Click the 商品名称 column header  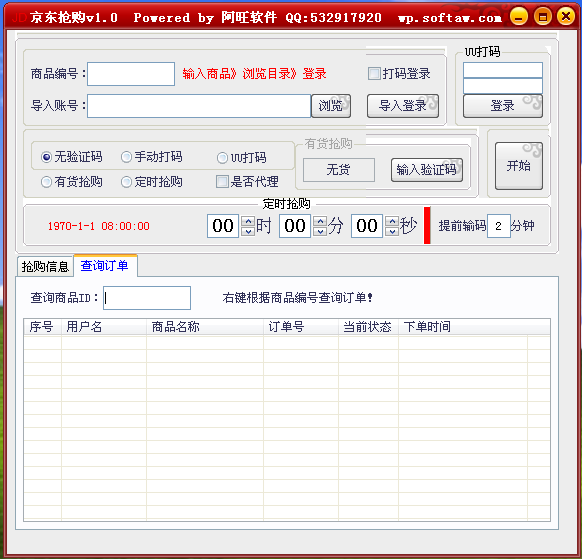click(205, 327)
